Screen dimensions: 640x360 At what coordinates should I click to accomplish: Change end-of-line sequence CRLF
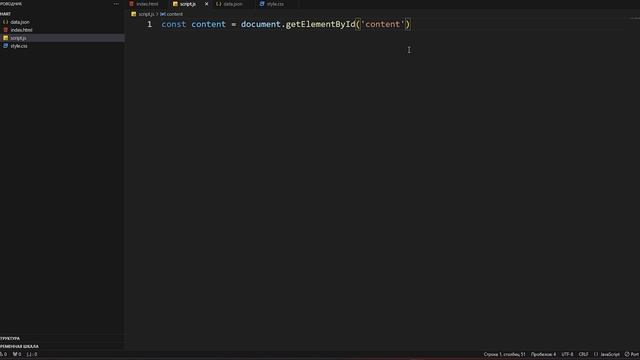tap(584, 354)
